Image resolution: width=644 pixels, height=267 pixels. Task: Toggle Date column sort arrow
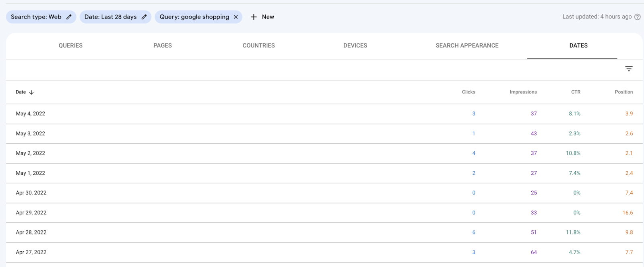[x=31, y=92]
